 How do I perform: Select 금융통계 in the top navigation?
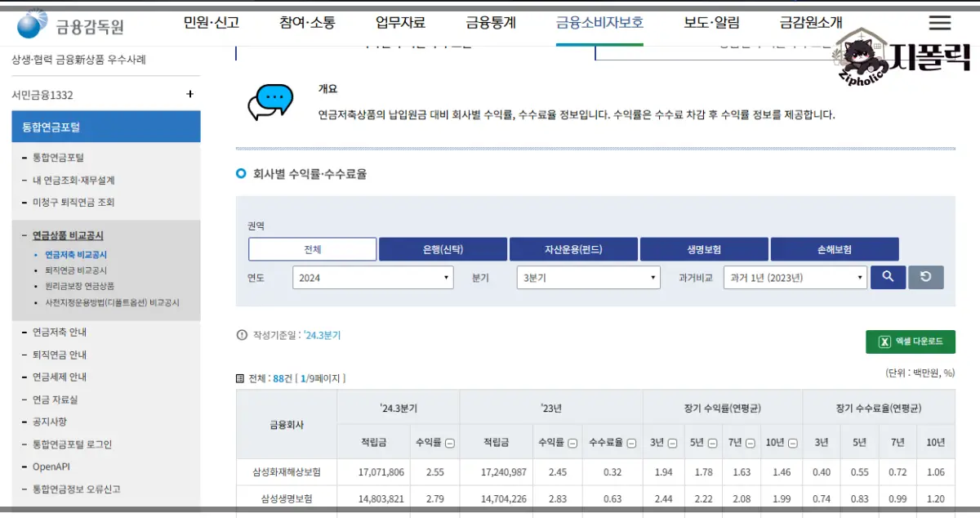point(490,22)
